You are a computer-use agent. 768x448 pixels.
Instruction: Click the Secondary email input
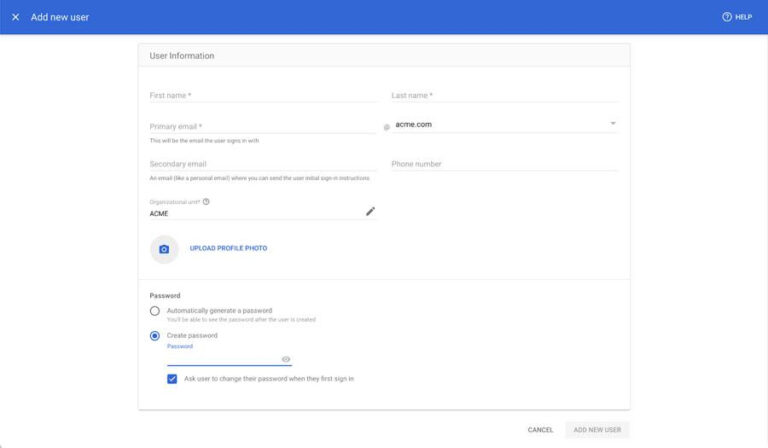[262, 164]
